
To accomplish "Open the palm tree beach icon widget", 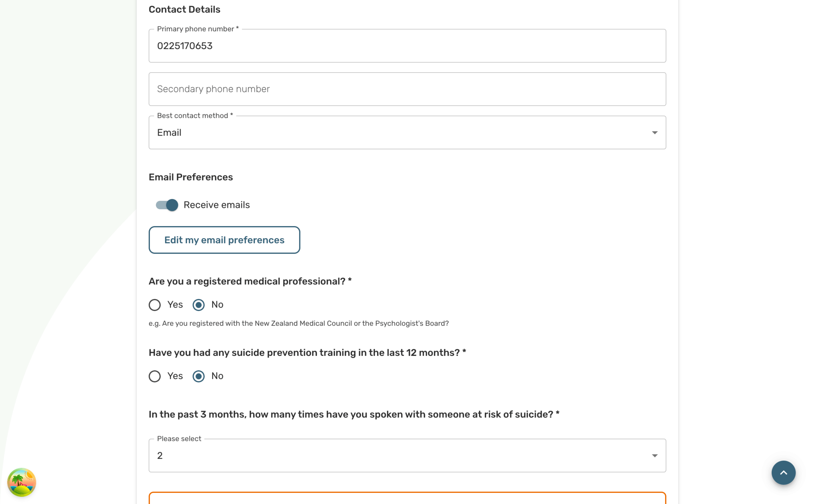I will tap(22, 482).
